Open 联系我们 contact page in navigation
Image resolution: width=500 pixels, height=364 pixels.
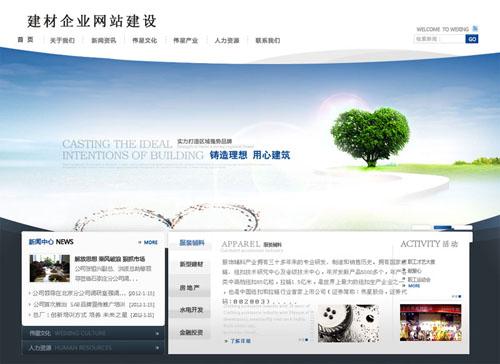[x=268, y=41]
